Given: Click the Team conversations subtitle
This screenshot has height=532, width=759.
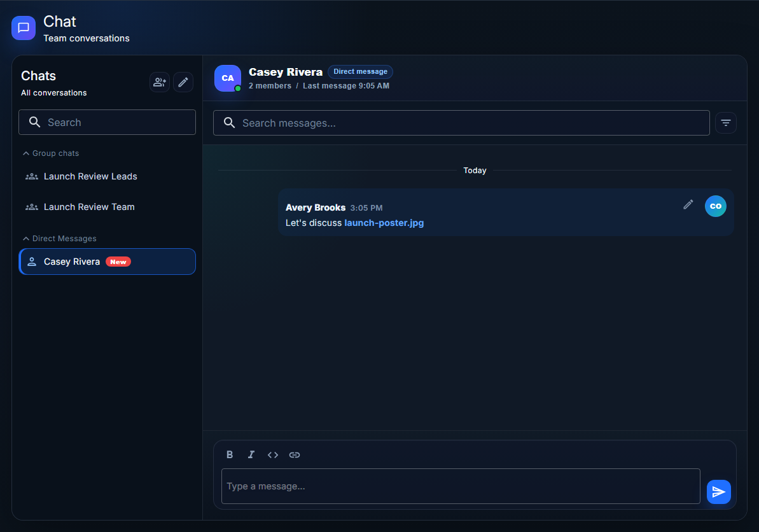Looking at the screenshot, I should (87, 38).
